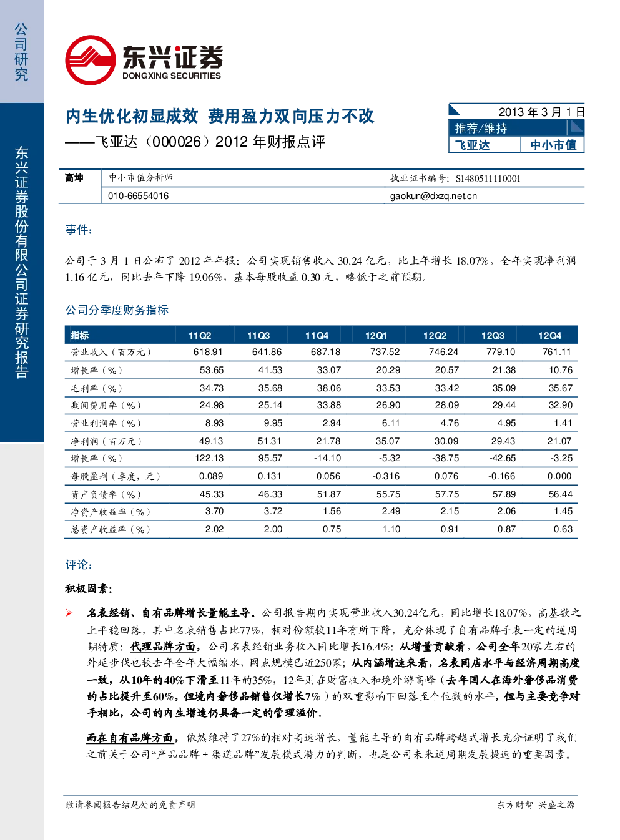Click the 12Q2 column header
Viewport: 620px width, 840px height.
pos(435,336)
